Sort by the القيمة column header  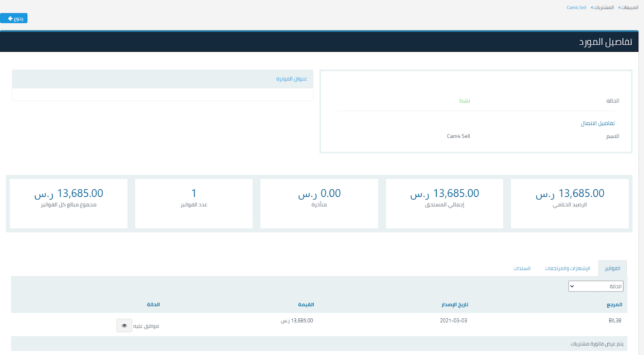pyautogui.click(x=306, y=305)
